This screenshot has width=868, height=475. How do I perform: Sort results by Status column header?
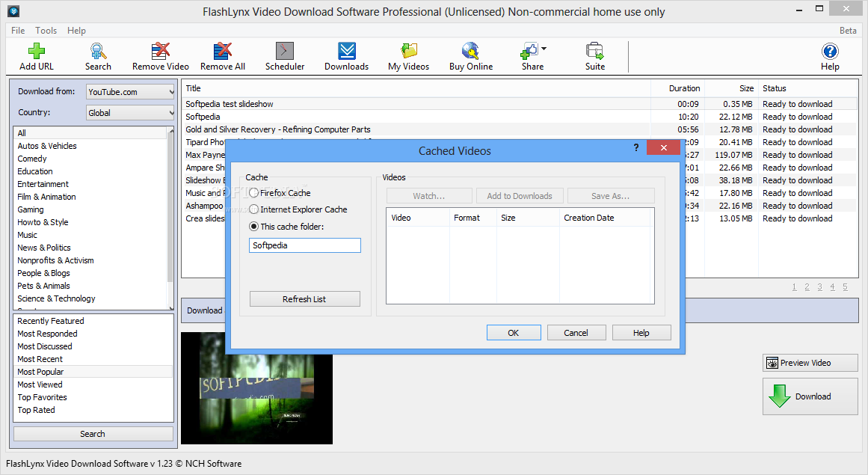click(807, 88)
